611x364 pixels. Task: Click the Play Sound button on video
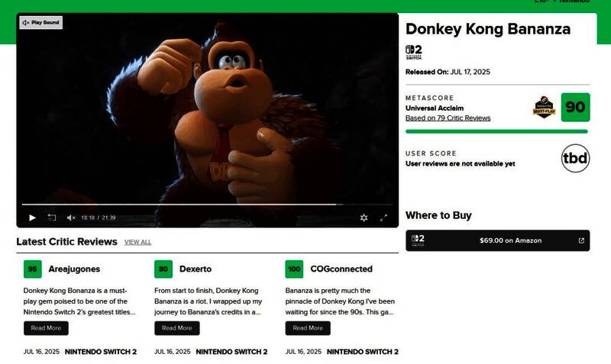41,23
